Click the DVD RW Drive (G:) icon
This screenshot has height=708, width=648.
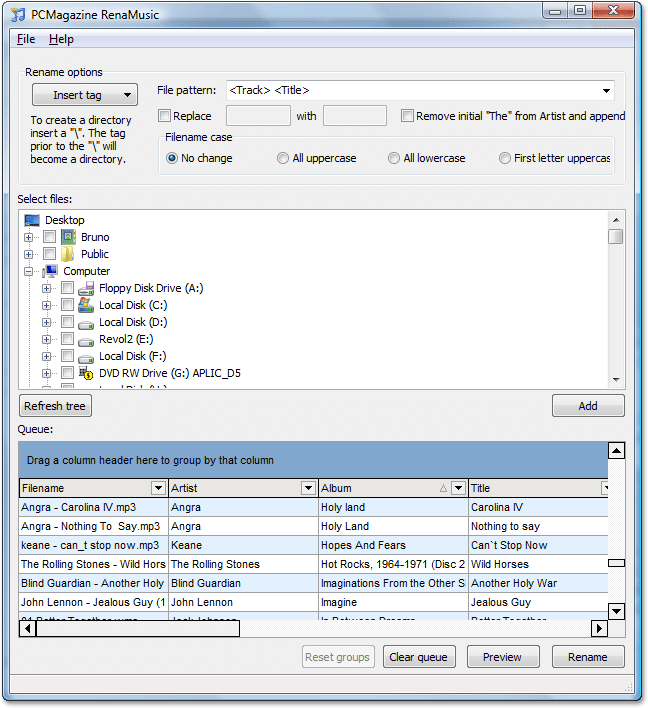[86, 373]
